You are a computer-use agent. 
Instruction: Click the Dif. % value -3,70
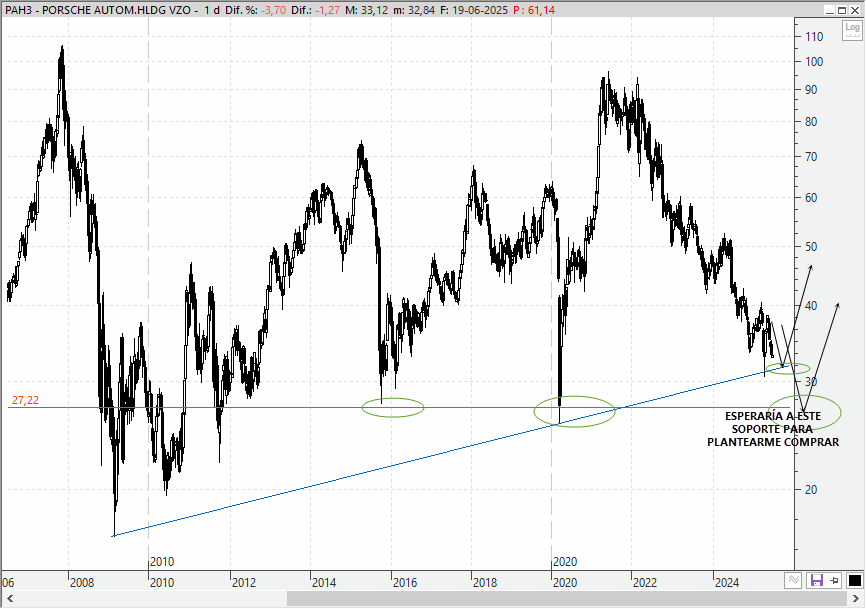click(273, 10)
